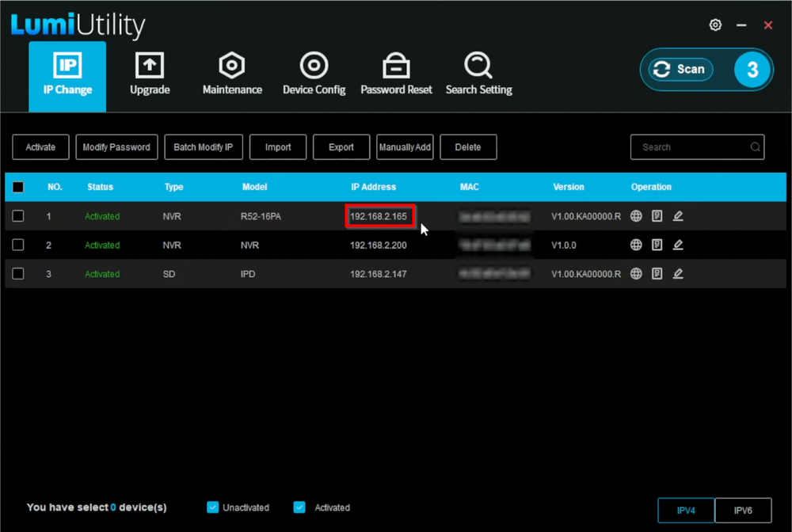The image size is (792, 532).
Task: Open web browser icon for device 2
Action: click(636, 245)
